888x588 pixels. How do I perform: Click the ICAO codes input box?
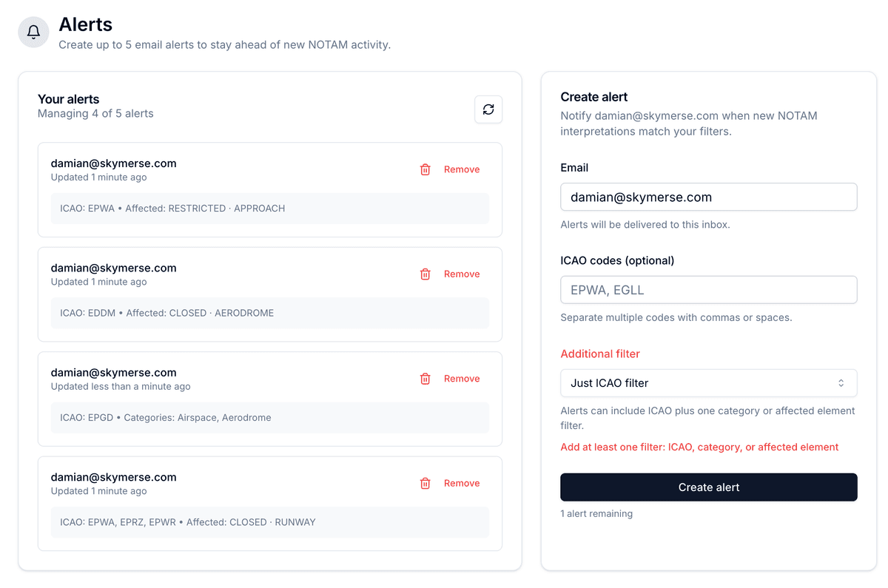click(x=708, y=290)
